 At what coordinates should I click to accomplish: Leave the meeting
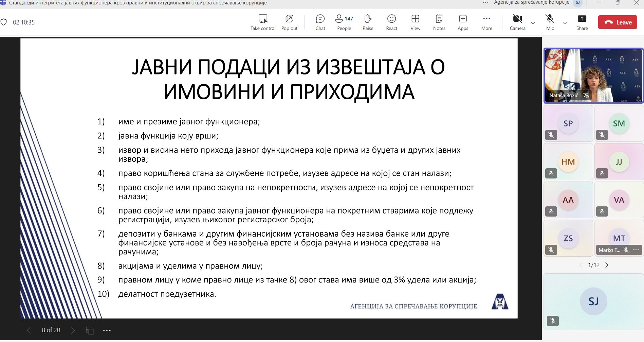tap(618, 22)
